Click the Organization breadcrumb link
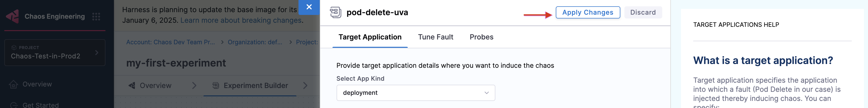This screenshot has width=868, height=108. 255,42
